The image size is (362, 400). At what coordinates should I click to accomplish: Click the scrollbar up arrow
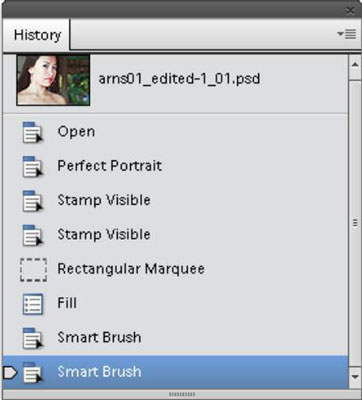[x=355, y=65]
